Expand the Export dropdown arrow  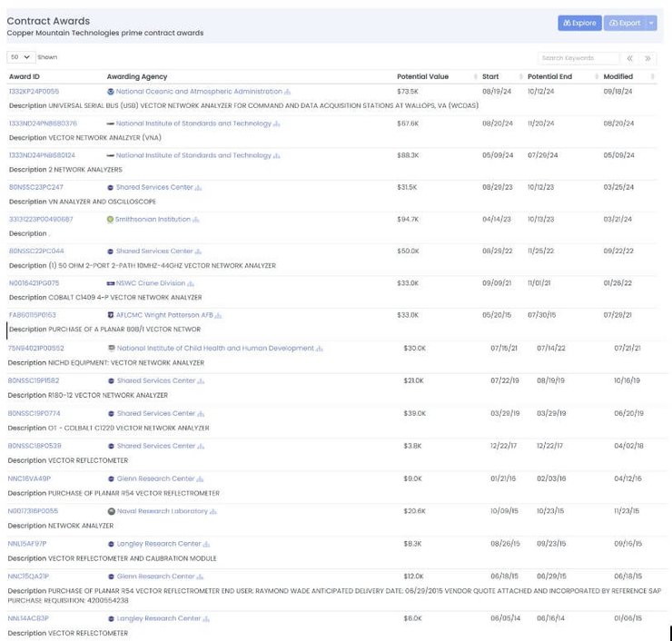click(x=651, y=23)
